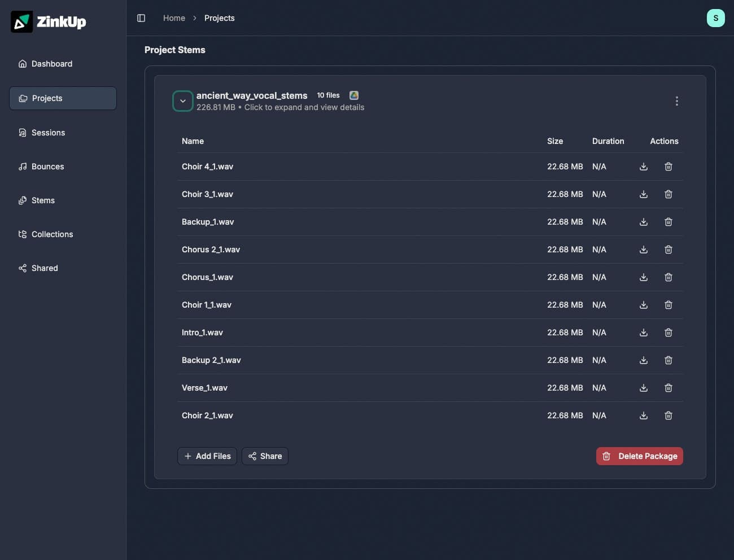The height and width of the screenshot is (560, 734).
Task: Open the Google Drive icon beside the package name
Action: pos(354,95)
